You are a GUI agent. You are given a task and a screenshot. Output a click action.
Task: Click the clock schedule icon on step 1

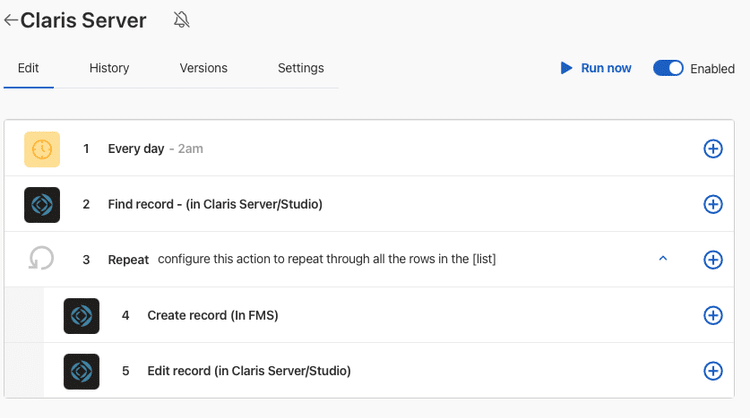pyautogui.click(x=42, y=149)
